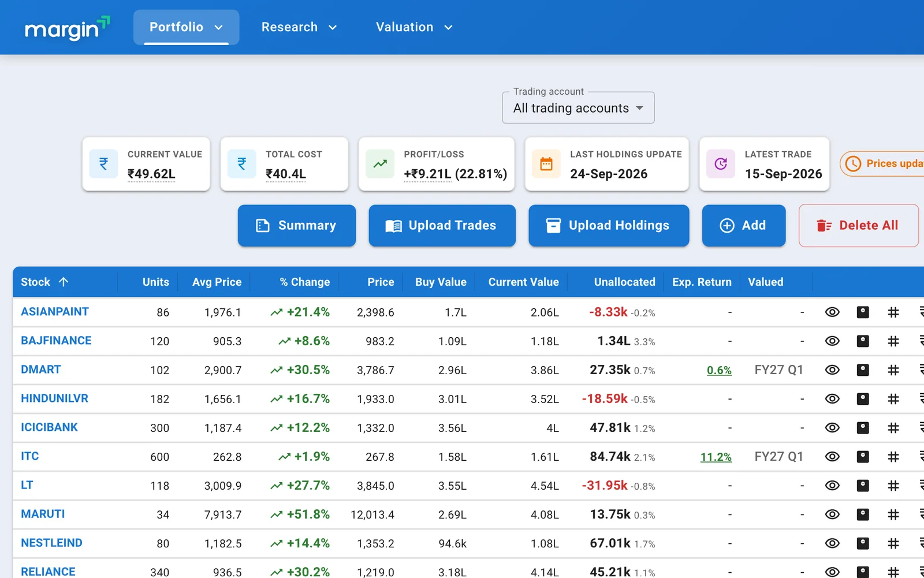Click the 0.6% expected return link for DMART
924x578 pixels.
[719, 370]
